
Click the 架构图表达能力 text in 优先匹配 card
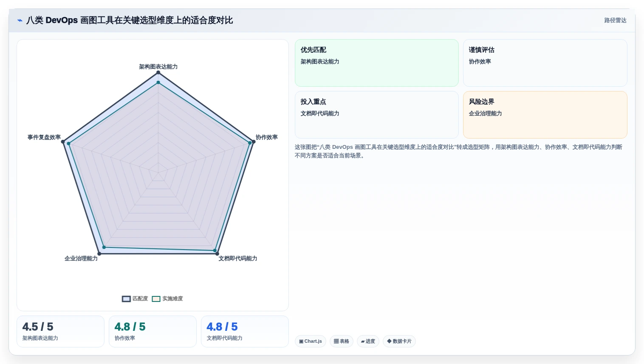(320, 62)
